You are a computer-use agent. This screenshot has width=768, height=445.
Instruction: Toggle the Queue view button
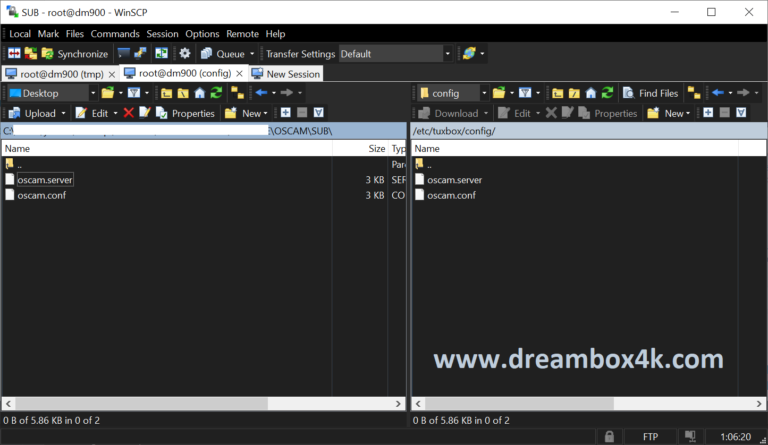(223, 53)
